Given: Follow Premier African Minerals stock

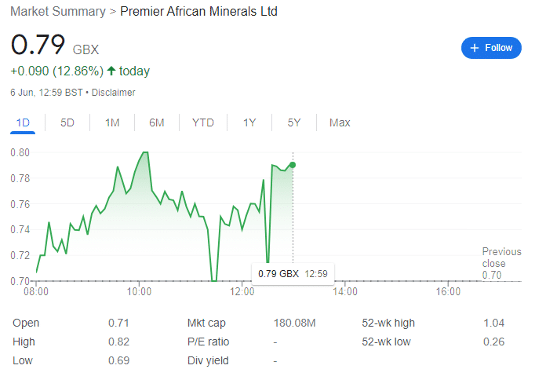Looking at the screenshot, I should [491, 48].
